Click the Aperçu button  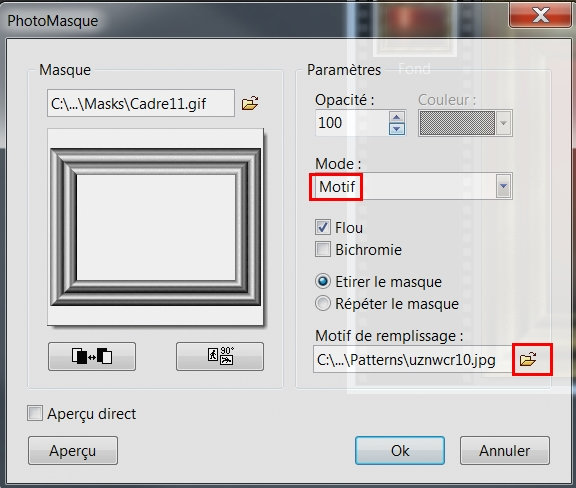click(73, 451)
